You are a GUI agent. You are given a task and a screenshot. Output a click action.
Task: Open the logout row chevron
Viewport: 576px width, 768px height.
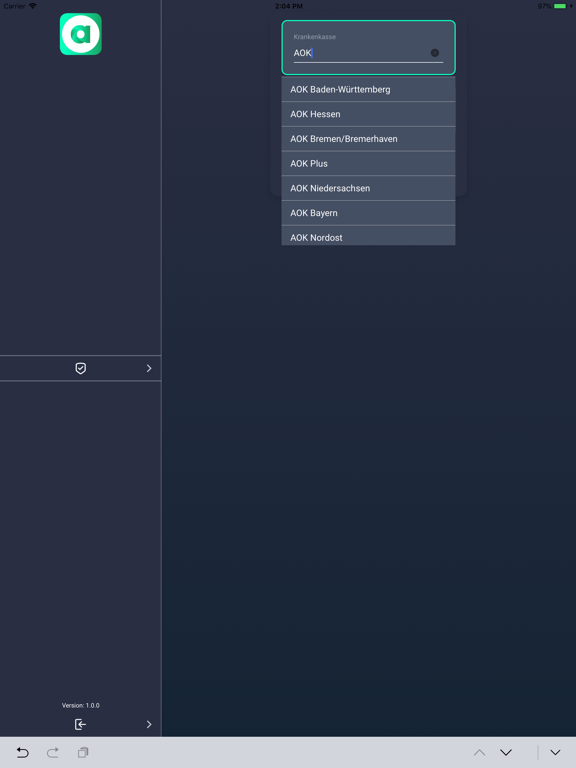(149, 724)
